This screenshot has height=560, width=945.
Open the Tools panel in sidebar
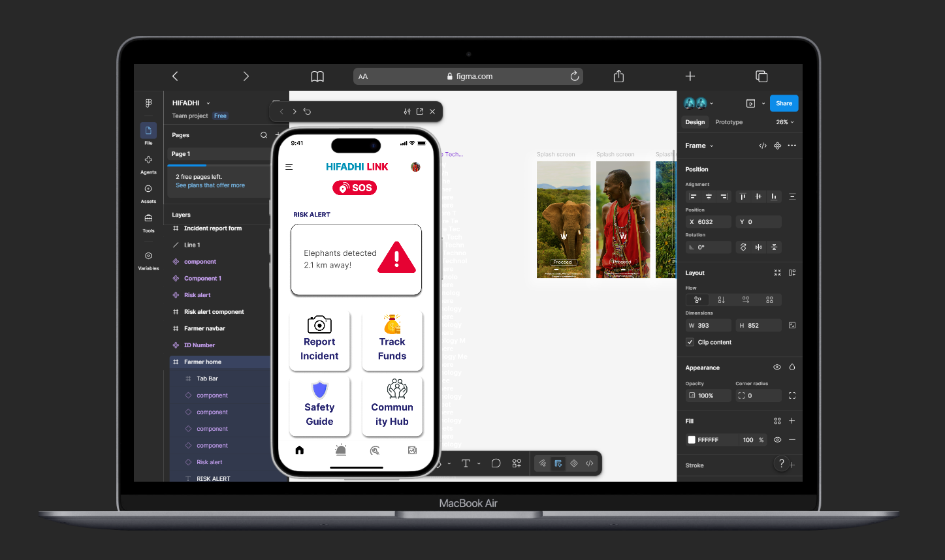click(148, 223)
